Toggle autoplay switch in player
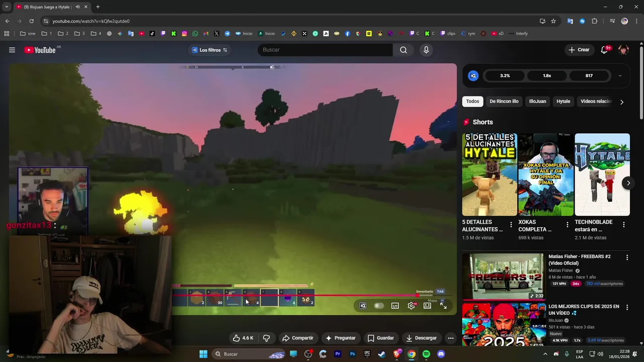The image size is (644, 362). [x=379, y=306]
